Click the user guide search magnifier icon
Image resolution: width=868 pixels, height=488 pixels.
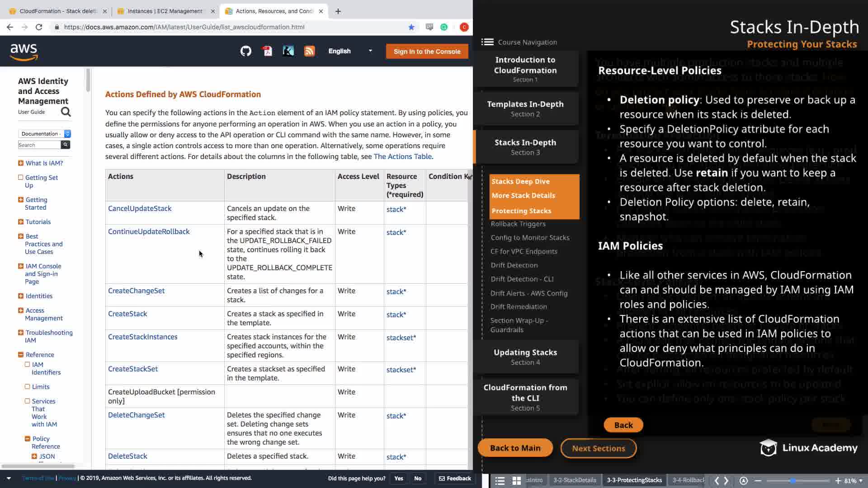(66, 112)
